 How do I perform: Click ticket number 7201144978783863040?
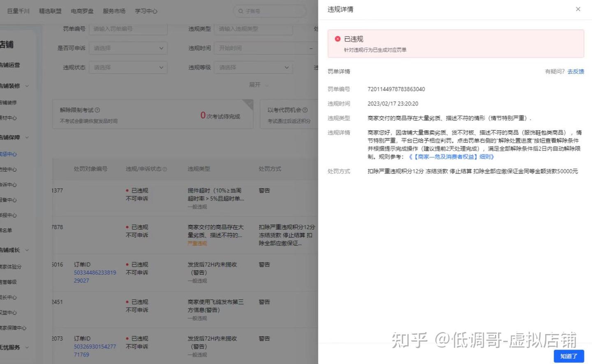(396, 89)
